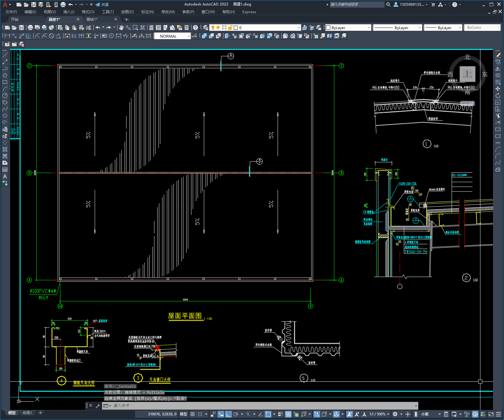The image size is (504, 420).
Task: Click the Save icon in quick access toolbar
Action: click(34, 5)
